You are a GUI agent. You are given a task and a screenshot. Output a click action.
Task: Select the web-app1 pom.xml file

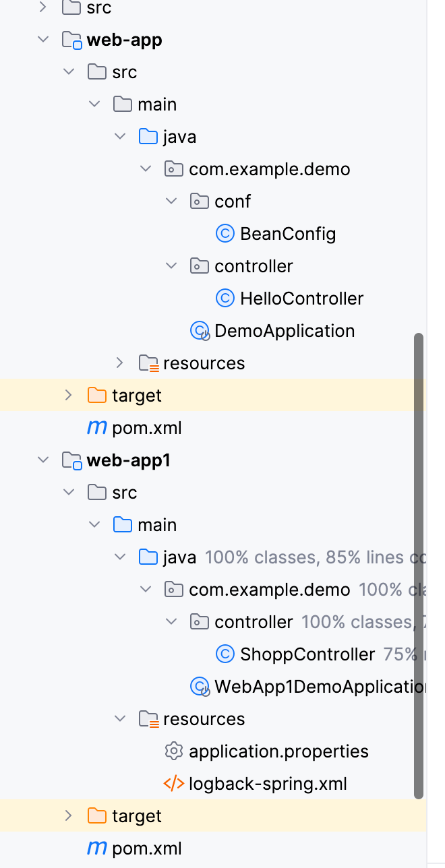[147, 848]
